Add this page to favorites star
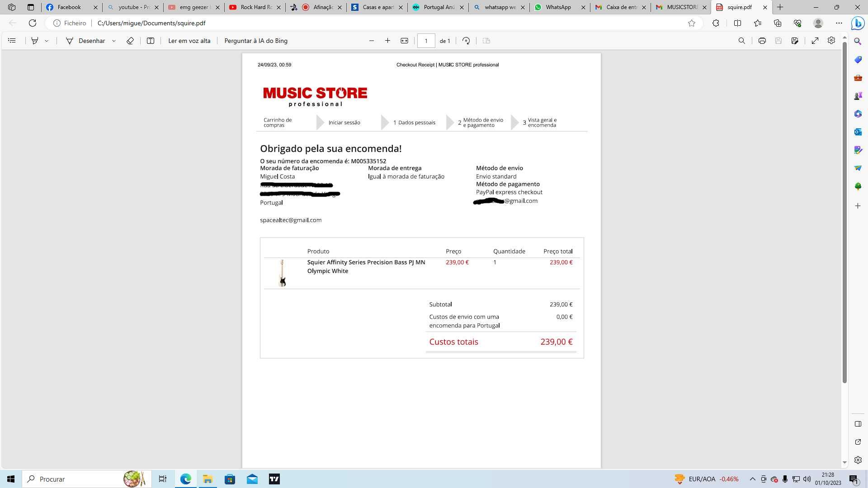Viewport: 868px width, 488px height. [692, 23]
